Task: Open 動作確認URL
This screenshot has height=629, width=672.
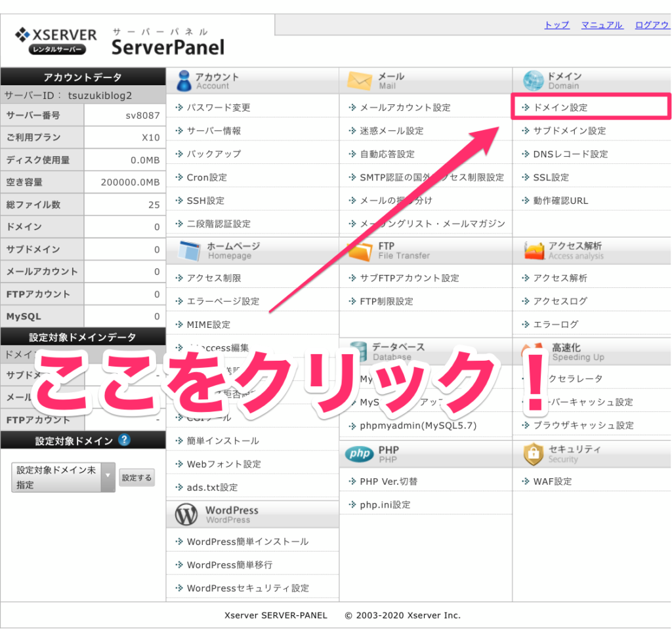Action: coord(560,201)
